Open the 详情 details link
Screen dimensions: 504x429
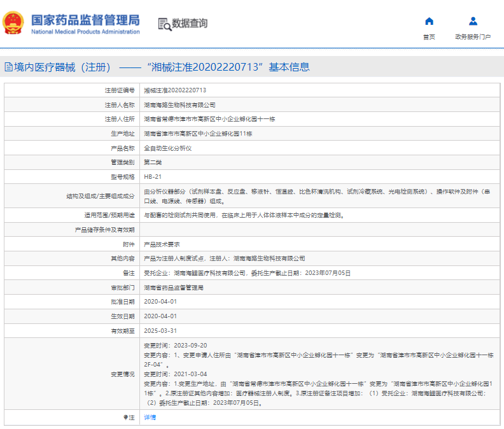150,417
